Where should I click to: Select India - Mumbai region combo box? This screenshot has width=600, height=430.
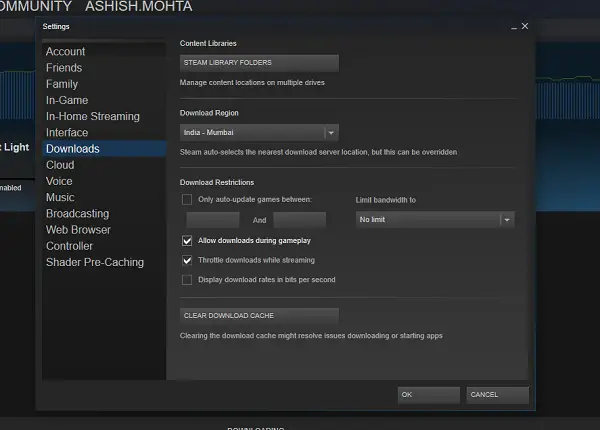click(259, 133)
